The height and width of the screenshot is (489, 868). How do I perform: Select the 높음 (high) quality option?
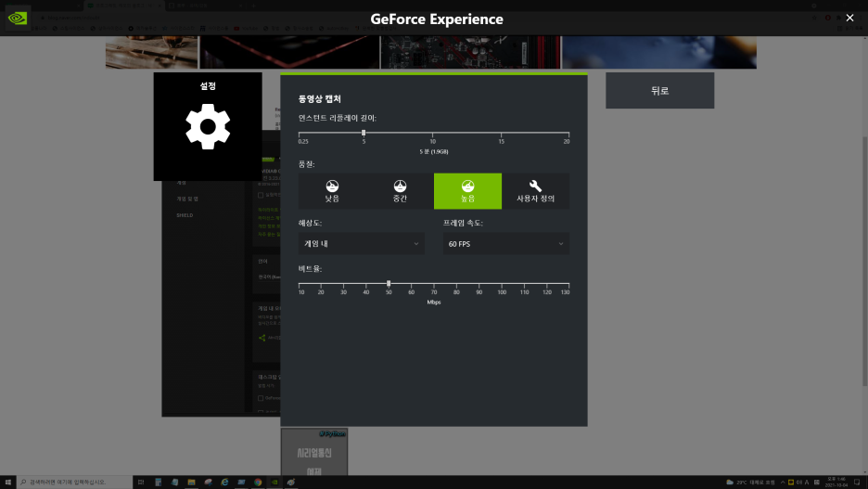click(x=467, y=191)
